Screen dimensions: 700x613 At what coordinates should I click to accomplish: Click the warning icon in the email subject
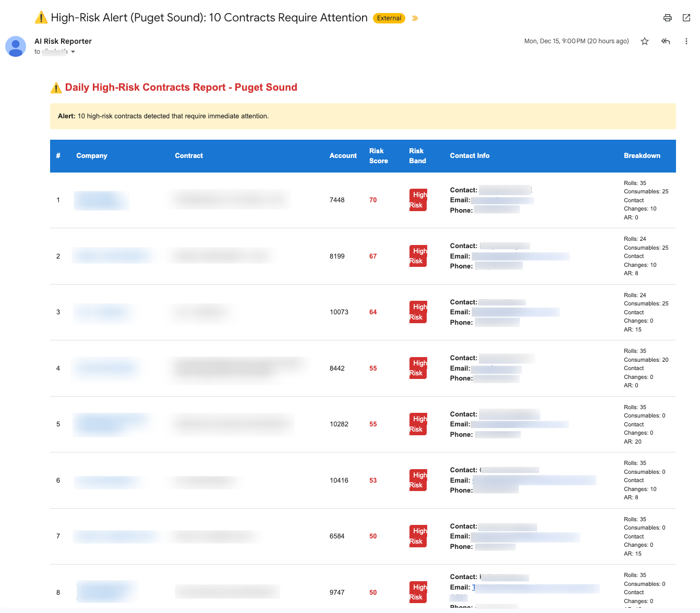[41, 18]
